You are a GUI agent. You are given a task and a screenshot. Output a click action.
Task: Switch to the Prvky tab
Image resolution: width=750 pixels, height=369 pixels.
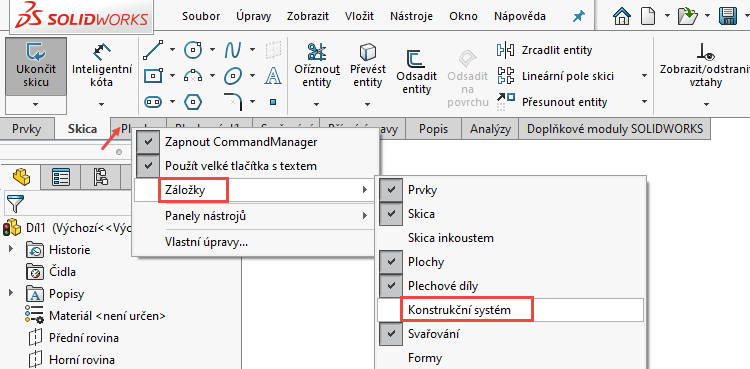click(x=26, y=129)
